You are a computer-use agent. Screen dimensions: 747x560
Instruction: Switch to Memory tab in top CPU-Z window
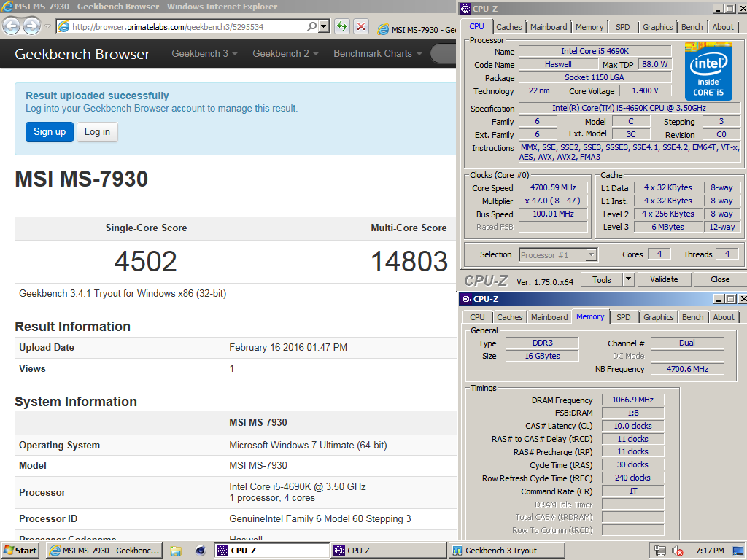pos(589,27)
